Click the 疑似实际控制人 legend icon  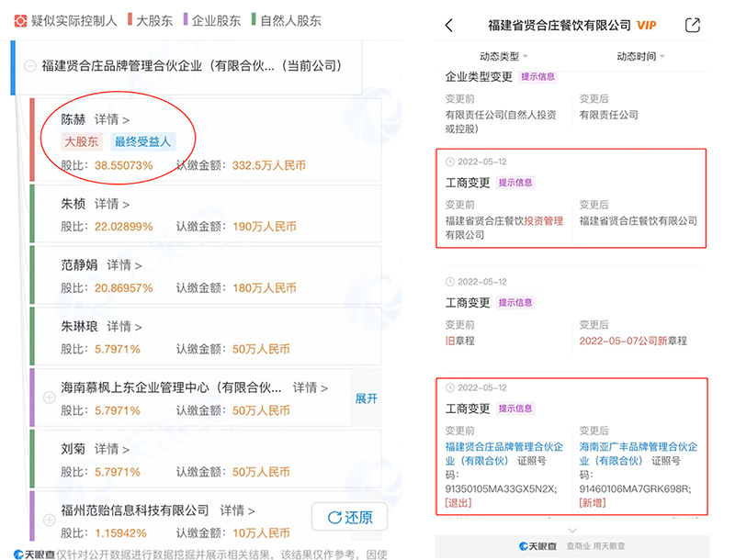(x=19, y=20)
